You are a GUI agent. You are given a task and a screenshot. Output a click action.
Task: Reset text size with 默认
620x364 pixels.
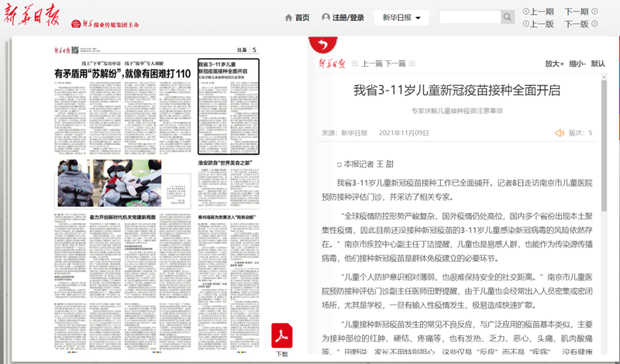[x=598, y=64]
